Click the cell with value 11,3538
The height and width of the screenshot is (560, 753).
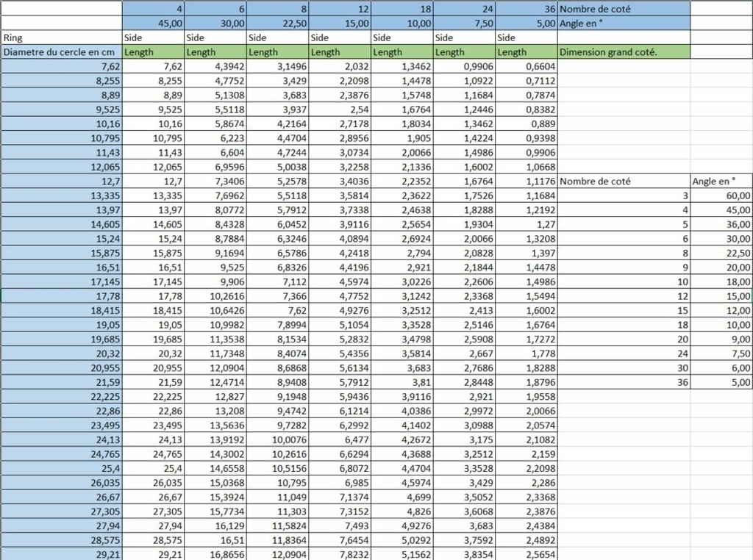(x=215, y=340)
